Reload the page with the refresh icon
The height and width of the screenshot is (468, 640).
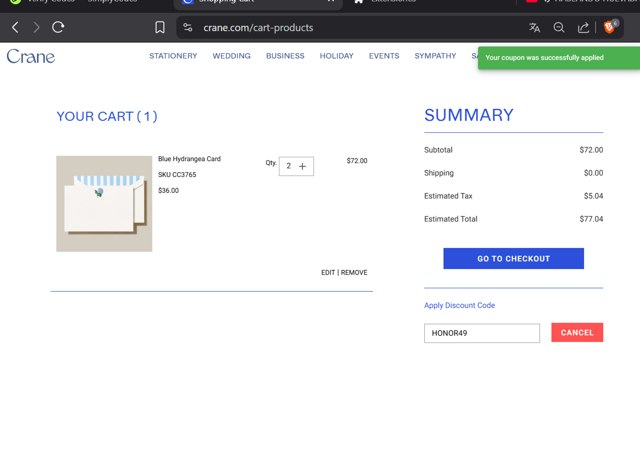tap(58, 27)
